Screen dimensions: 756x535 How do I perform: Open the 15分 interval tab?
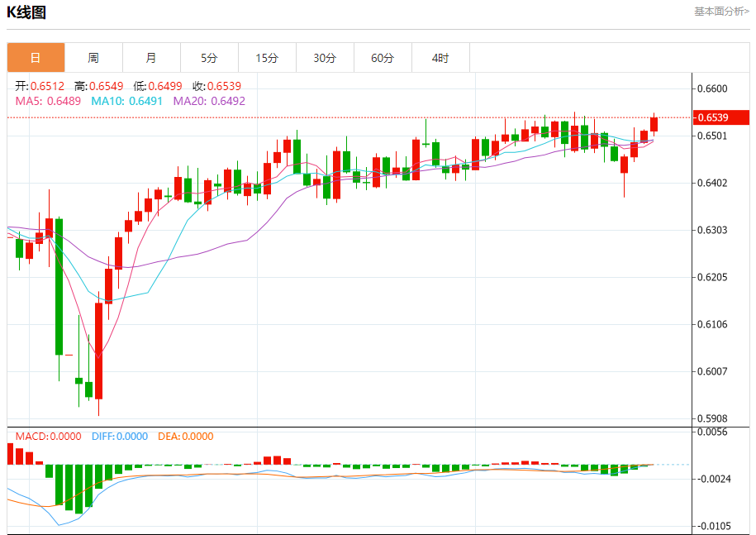267,58
